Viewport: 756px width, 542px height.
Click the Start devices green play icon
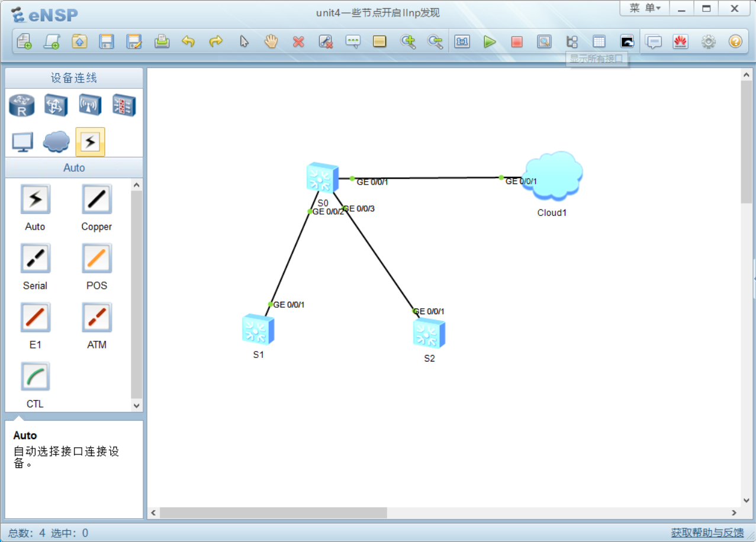point(490,42)
